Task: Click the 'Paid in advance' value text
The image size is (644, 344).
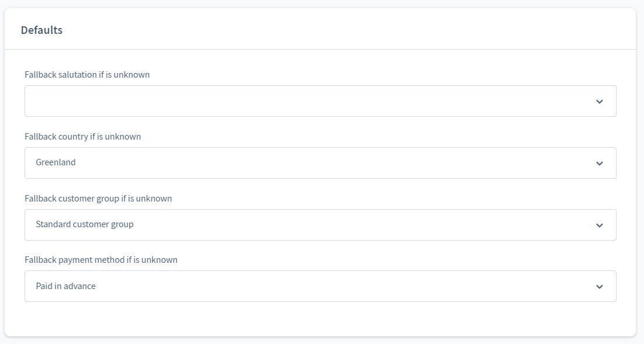Action: pos(65,286)
